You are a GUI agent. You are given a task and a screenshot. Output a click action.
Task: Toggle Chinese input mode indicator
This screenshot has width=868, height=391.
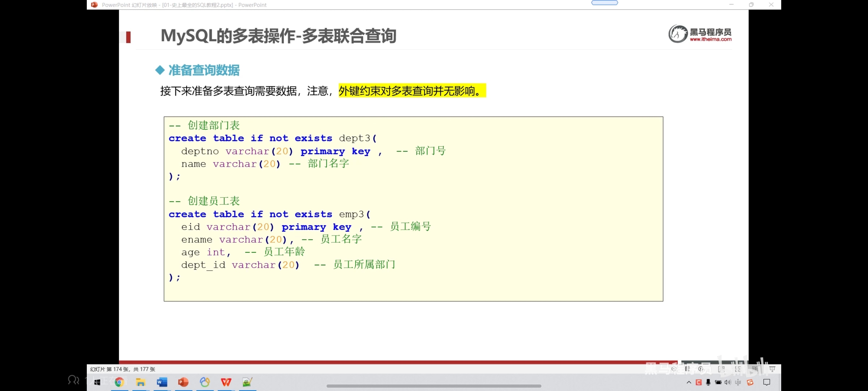[738, 382]
